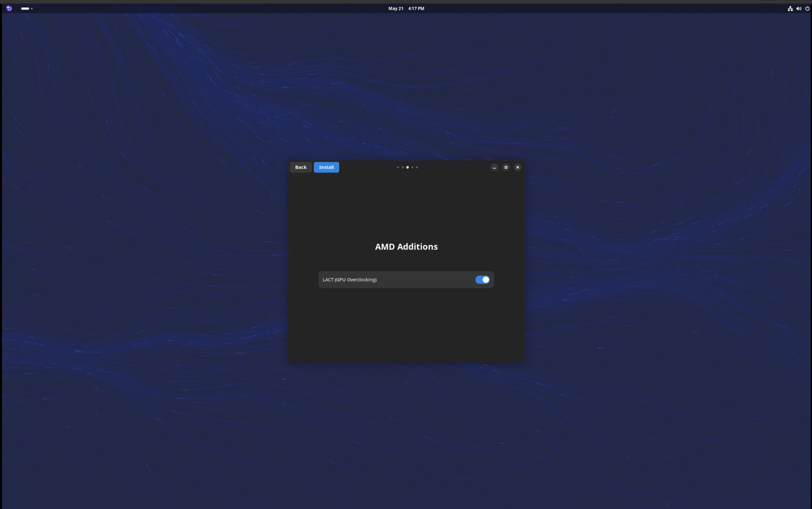The height and width of the screenshot is (509, 812).
Task: Go Back to previous page
Action: point(301,167)
